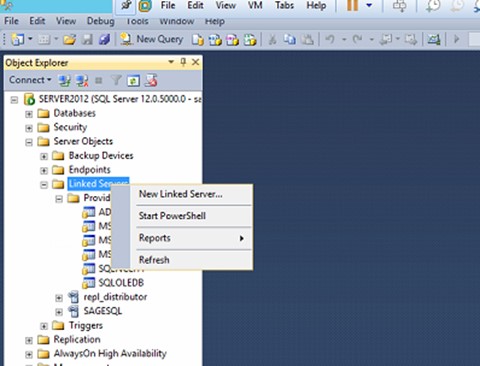Expand the Backup Devices folder
Viewport: 480px width, 366px height.
tap(44, 156)
